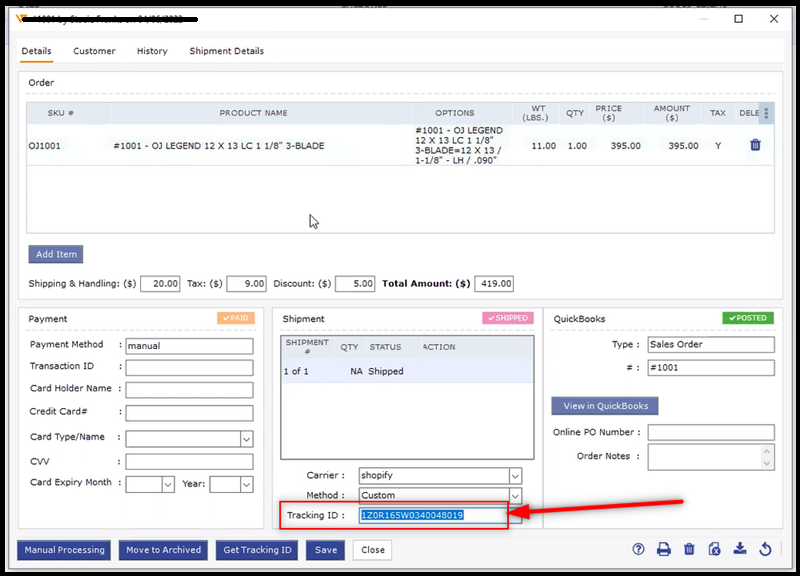The image size is (800, 576).
Task: Click the bottom toolbar trash icon
Action: [689, 549]
